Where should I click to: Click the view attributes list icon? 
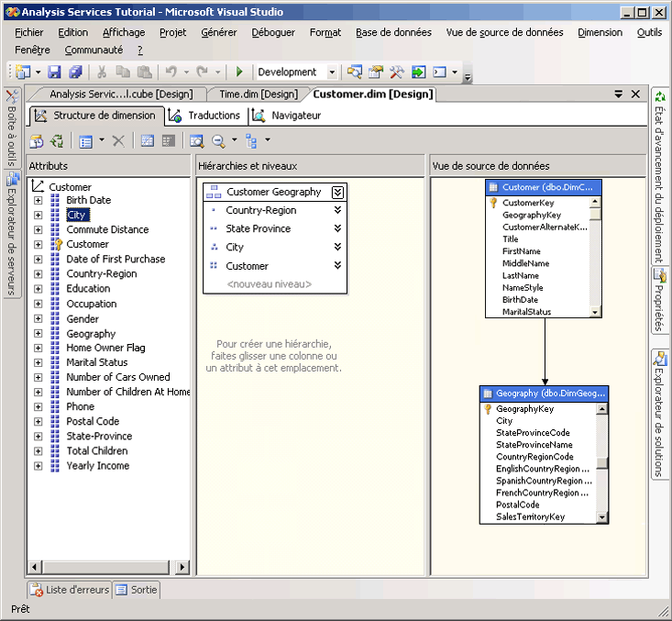pos(86,141)
